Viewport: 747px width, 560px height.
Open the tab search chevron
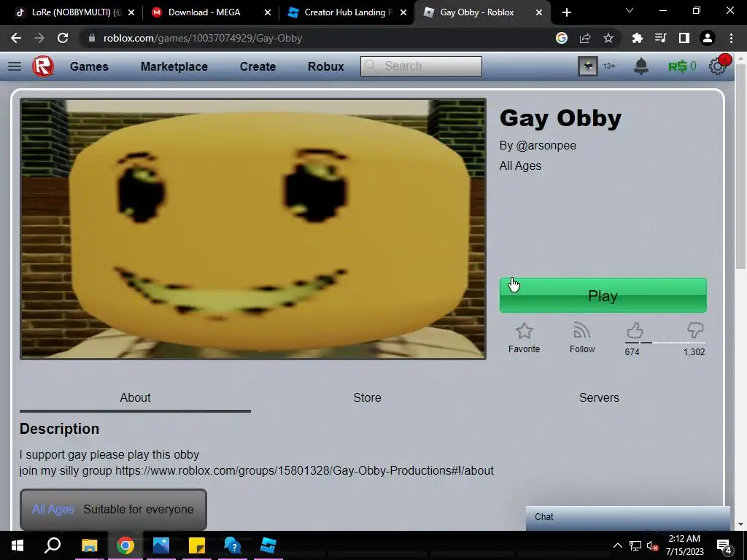[x=630, y=10]
